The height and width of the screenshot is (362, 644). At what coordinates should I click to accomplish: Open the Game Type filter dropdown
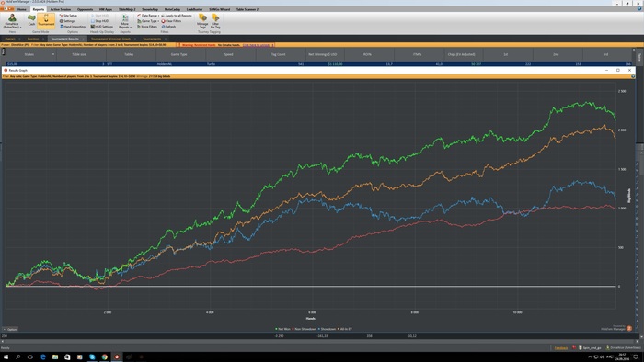pos(148,21)
